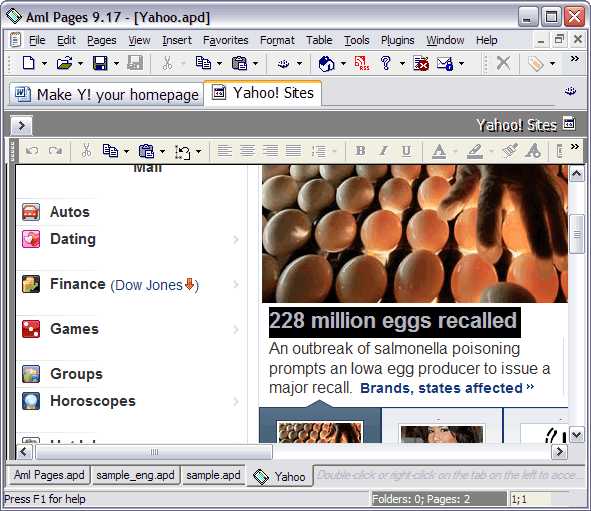
Task: Align text right
Action: 270,151
